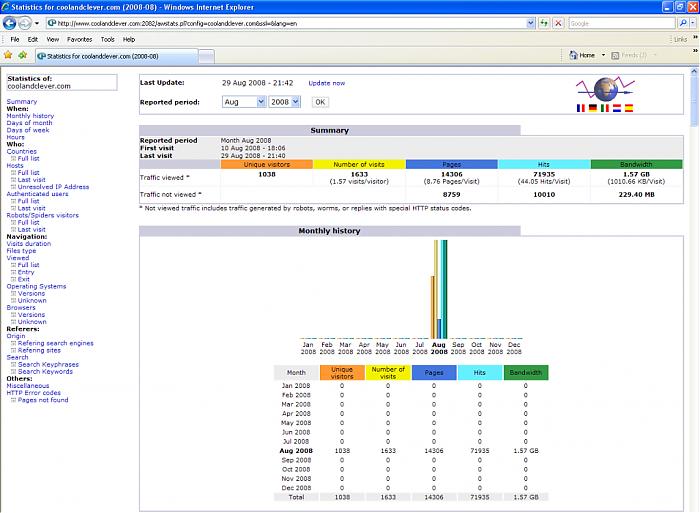Screen dimensions: 700x513
Task: Click the Home toolbar icon
Action: 576,55
